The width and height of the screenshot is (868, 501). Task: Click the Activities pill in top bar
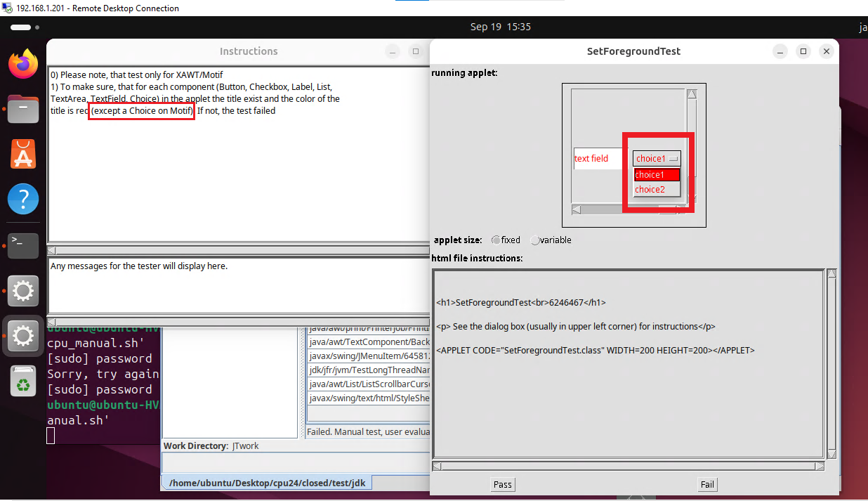(21, 27)
